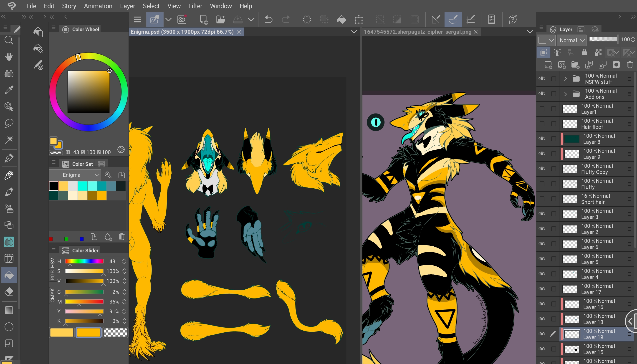Viewport: 637px width, 364px height.
Task: Select the Auto select wand tool
Action: [9, 139]
